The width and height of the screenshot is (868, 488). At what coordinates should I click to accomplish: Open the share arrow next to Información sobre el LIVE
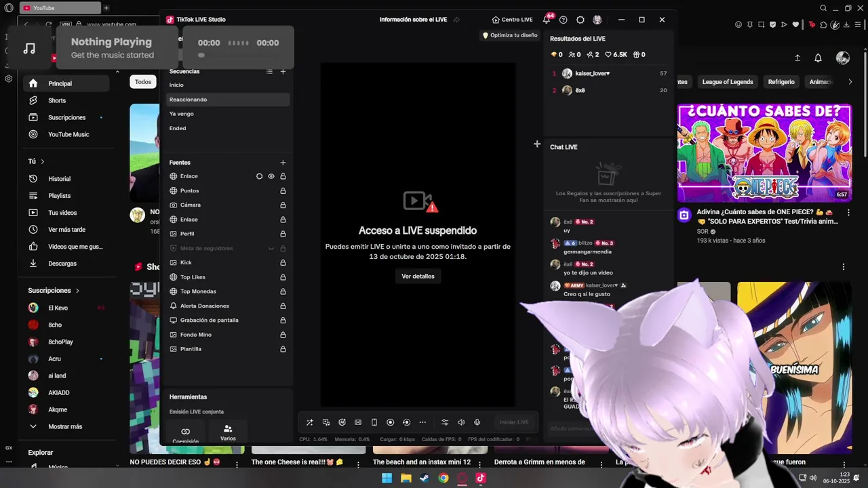tap(456, 20)
